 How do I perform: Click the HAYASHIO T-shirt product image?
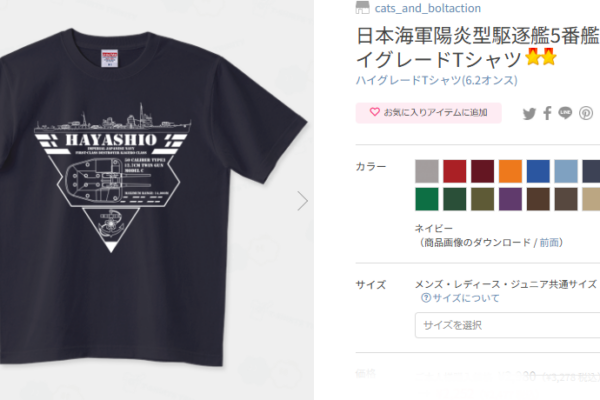coord(153,197)
